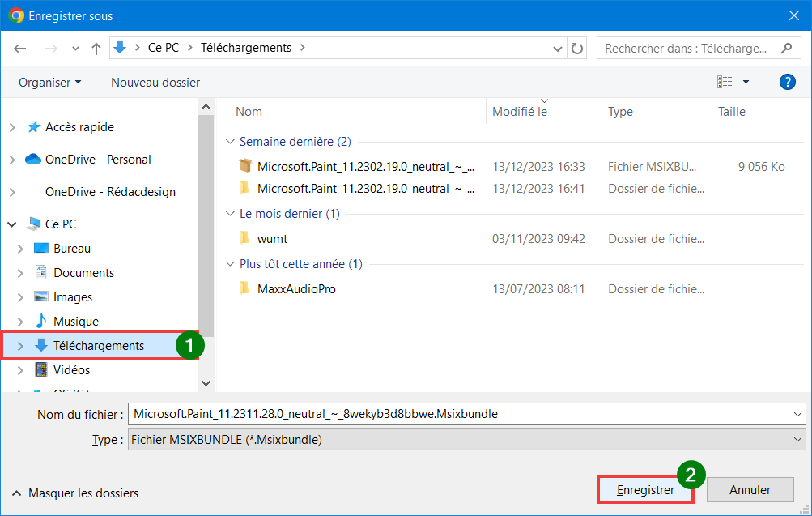The height and width of the screenshot is (516, 812).
Task: Click the sidebar scrollbar thumb
Action: click(x=206, y=226)
